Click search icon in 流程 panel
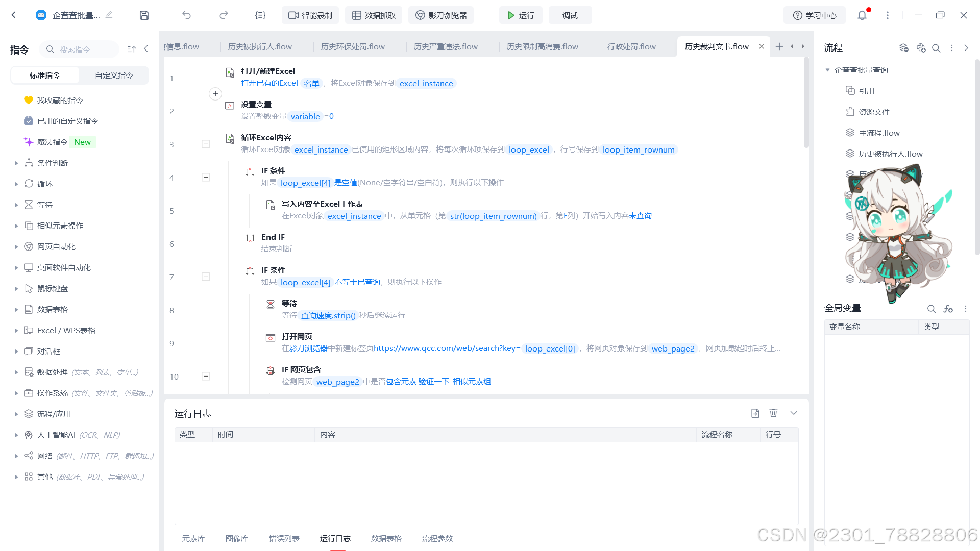This screenshot has width=980, height=551. pyautogui.click(x=936, y=48)
